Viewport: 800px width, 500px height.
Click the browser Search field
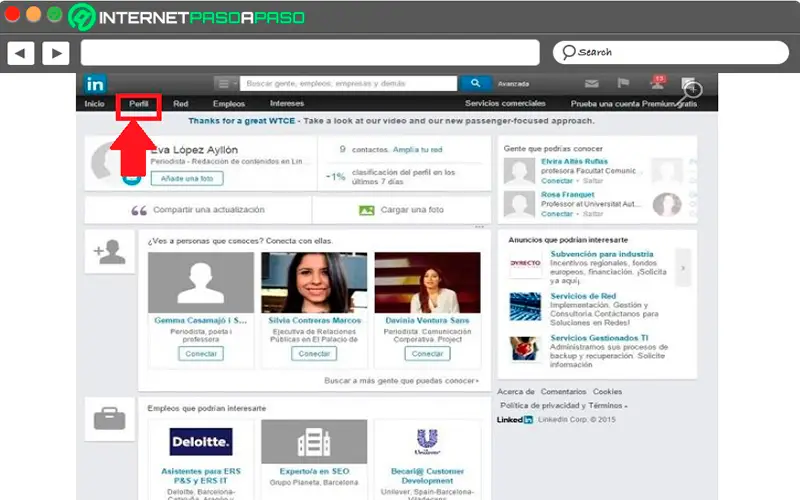tap(670, 53)
